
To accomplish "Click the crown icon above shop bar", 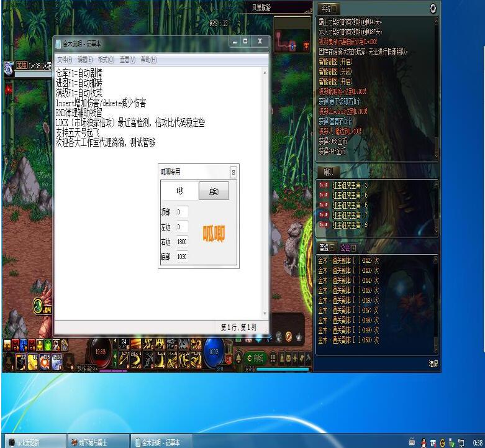I will click(299, 337).
